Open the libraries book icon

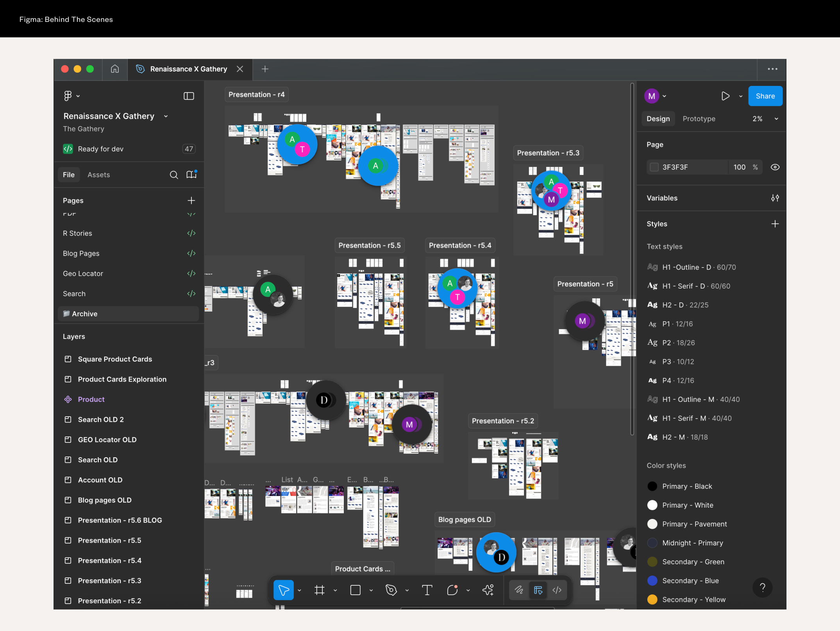pyautogui.click(x=191, y=175)
